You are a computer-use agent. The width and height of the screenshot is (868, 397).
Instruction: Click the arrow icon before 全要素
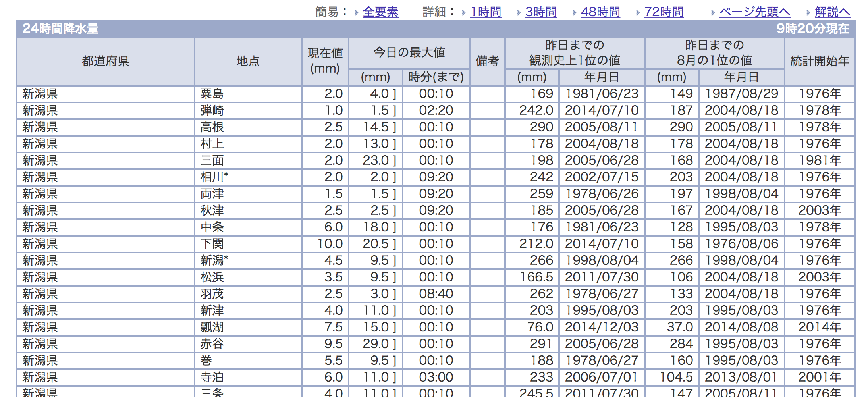coord(356,13)
